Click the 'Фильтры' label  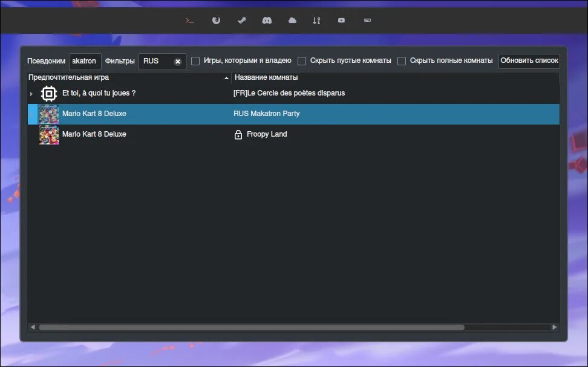[x=120, y=61]
